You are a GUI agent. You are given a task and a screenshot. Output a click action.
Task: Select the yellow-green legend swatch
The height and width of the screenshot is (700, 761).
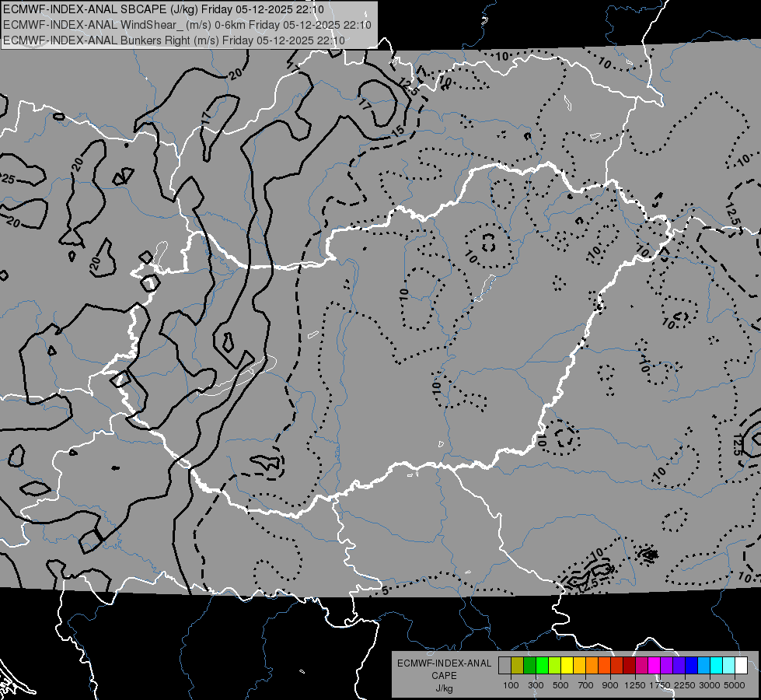pos(555,665)
